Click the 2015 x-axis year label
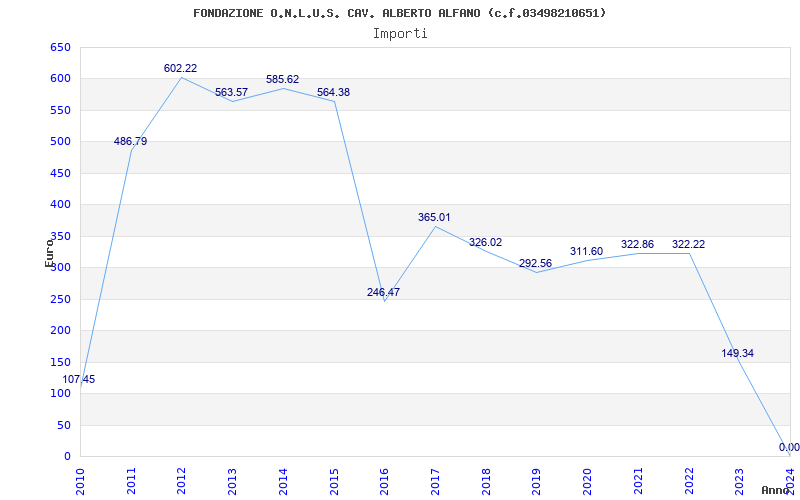800x500 pixels. click(334, 481)
